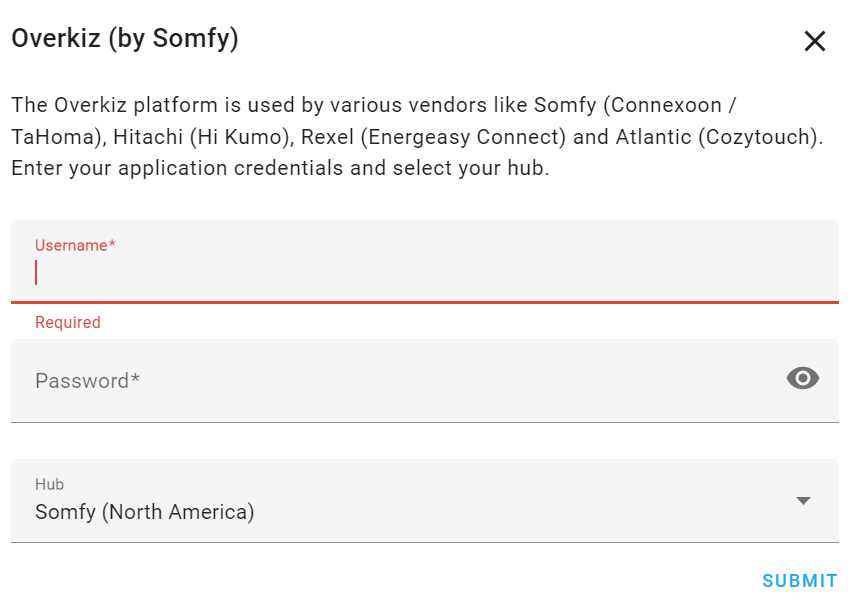Click the Required error label under Username

tap(67, 322)
